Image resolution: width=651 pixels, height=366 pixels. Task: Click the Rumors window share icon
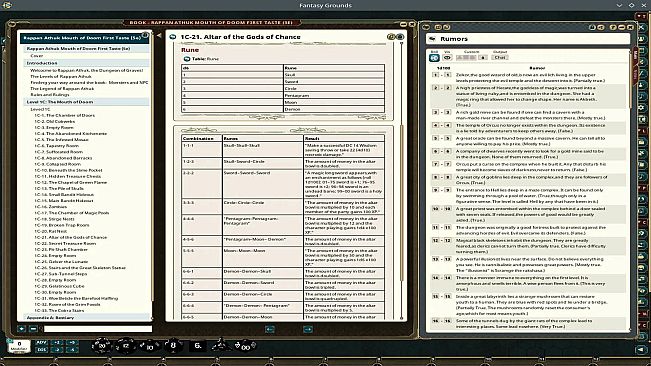[601, 27]
